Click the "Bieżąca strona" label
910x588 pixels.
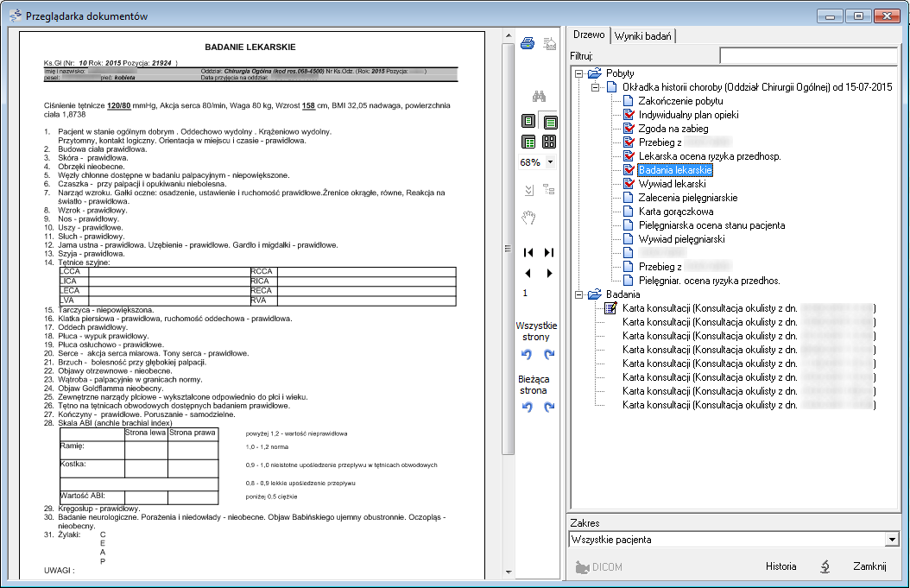coord(534,385)
